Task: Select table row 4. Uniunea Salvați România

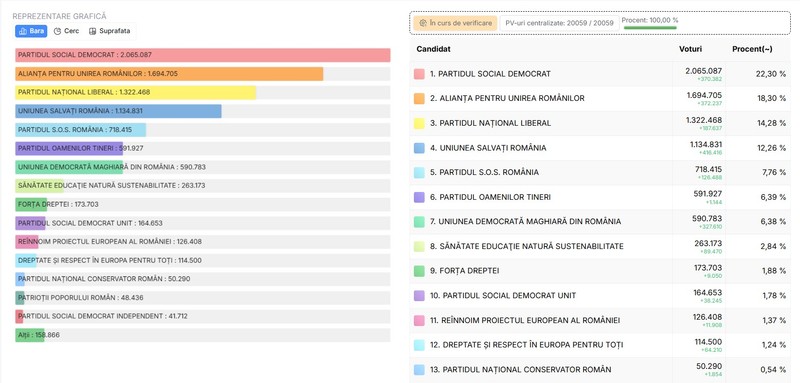Action: [600, 148]
